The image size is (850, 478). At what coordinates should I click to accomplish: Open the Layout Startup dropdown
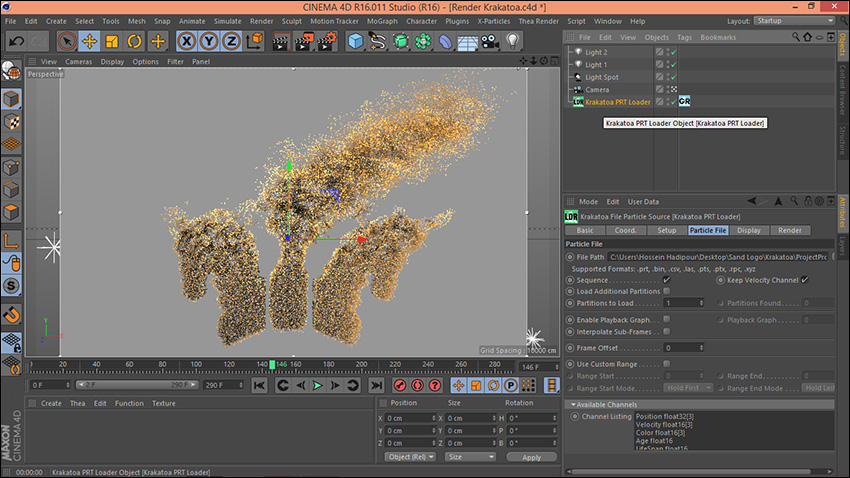point(795,21)
